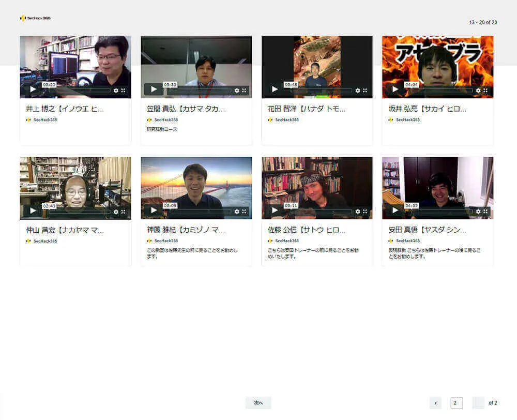Open settings gear on 井上 博之 video
Screen dimensions: 517x420
(116, 91)
